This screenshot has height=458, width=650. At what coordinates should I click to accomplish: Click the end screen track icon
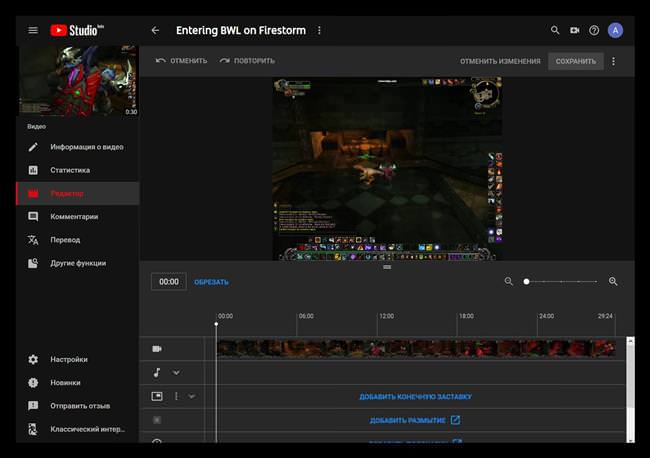[157, 396]
